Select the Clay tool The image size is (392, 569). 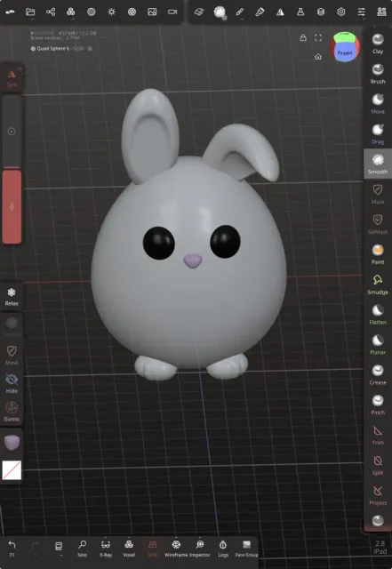click(x=378, y=44)
